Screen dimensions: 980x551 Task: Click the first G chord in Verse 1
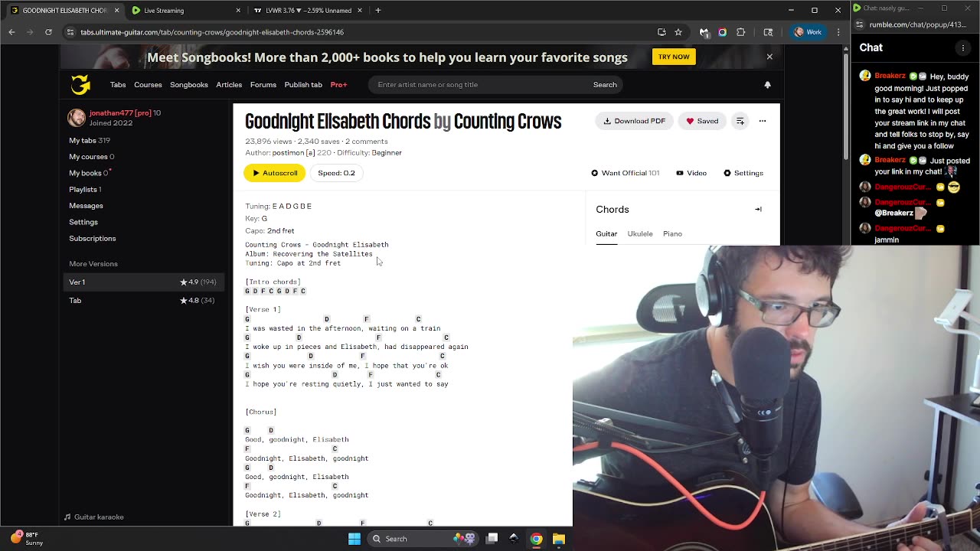coord(247,319)
